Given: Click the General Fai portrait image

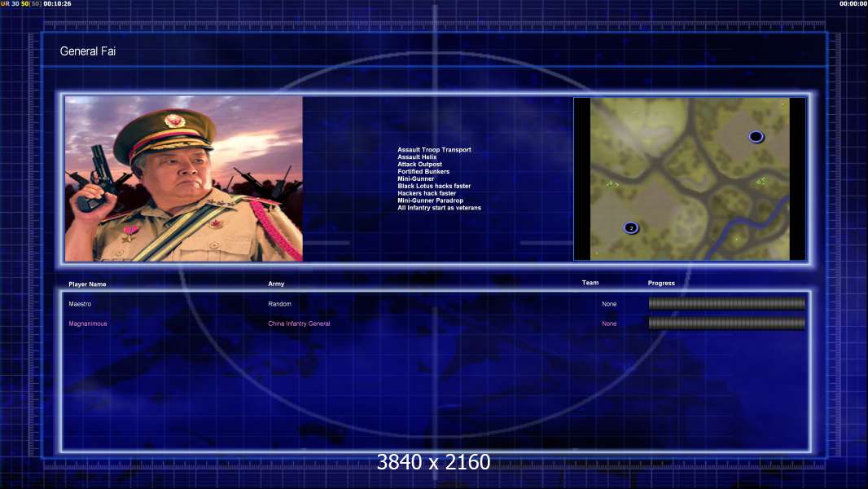Looking at the screenshot, I should [x=184, y=178].
